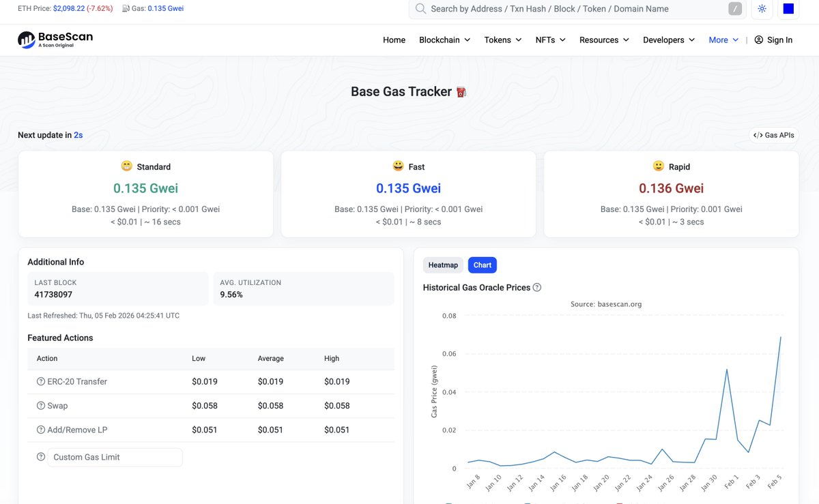Click the Rapid 0.136 Gwei value
This screenshot has width=819, height=504.
tap(672, 188)
